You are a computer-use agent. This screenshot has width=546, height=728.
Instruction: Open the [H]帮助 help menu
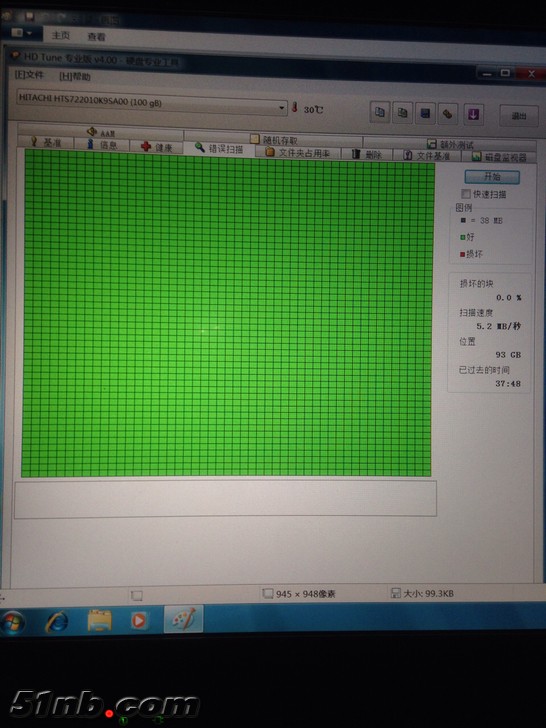pyautogui.click(x=75, y=76)
